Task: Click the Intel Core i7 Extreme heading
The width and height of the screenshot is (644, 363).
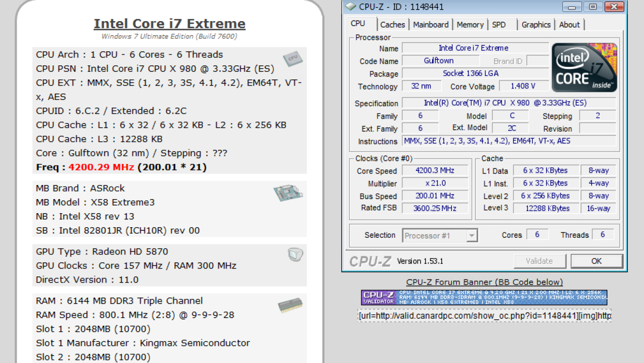Action: tap(170, 24)
